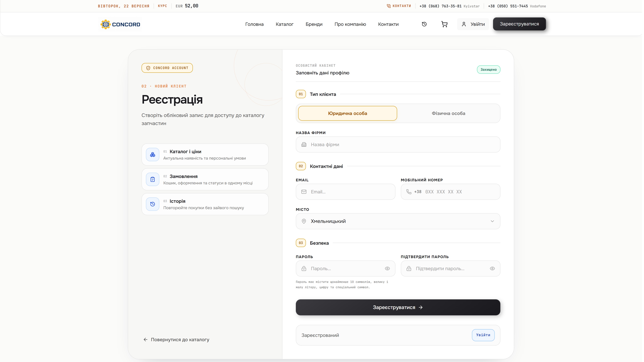
Task: Click Увійти button in header
Action: pos(473,24)
